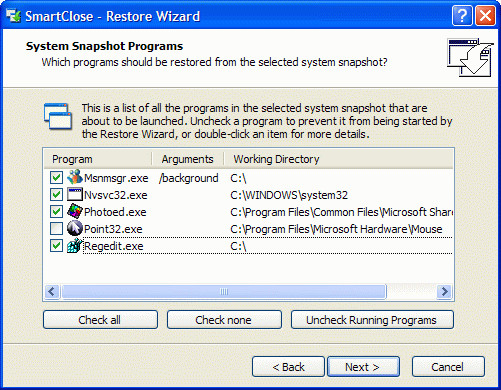
Task: Click the horizontal scrollbar right arrow
Action: pyautogui.click(x=444, y=292)
